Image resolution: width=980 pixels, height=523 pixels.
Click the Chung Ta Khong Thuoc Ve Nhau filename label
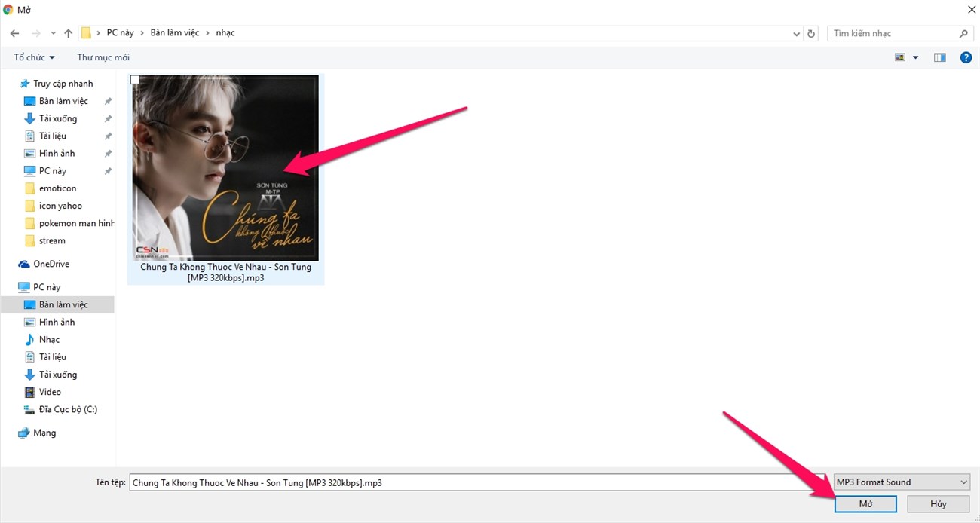click(x=225, y=272)
